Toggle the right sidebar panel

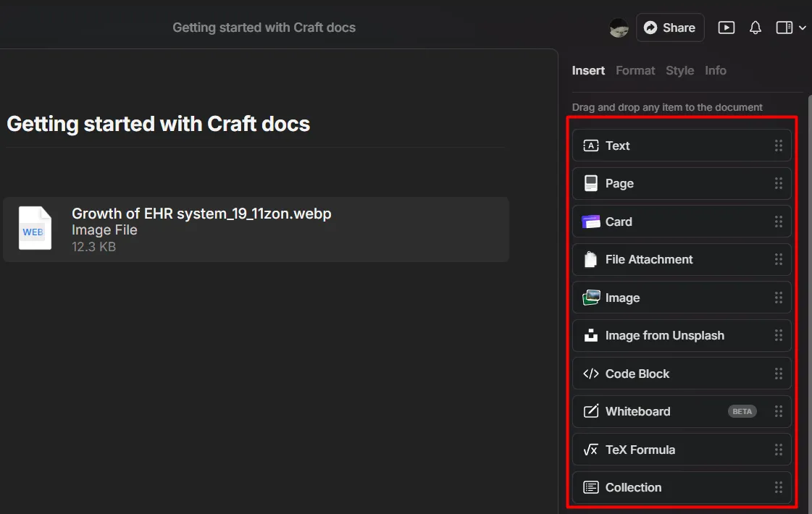[784, 28]
